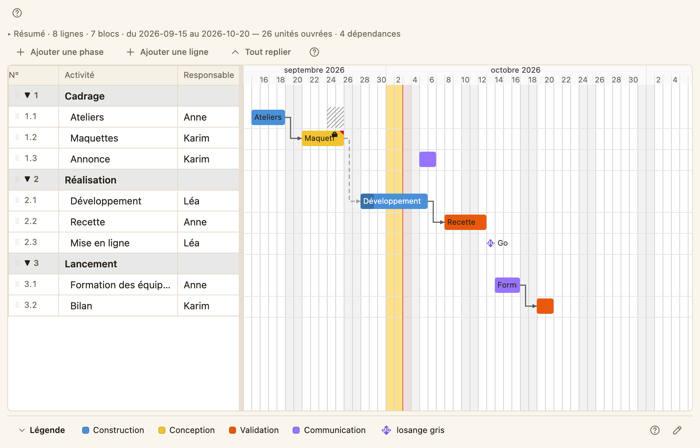Viewport: 700px width, 448px height.
Task: Select the yellow Maquettes bar
Action: [x=323, y=138]
